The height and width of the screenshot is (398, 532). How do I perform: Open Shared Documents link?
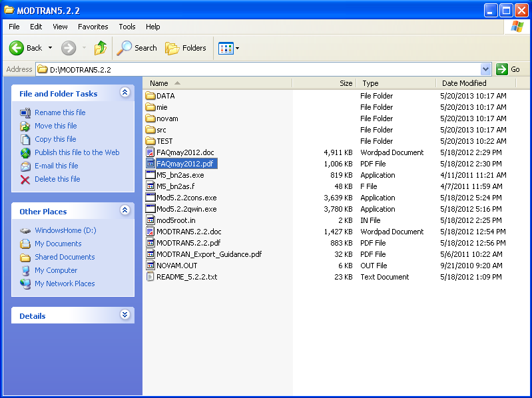pos(65,257)
